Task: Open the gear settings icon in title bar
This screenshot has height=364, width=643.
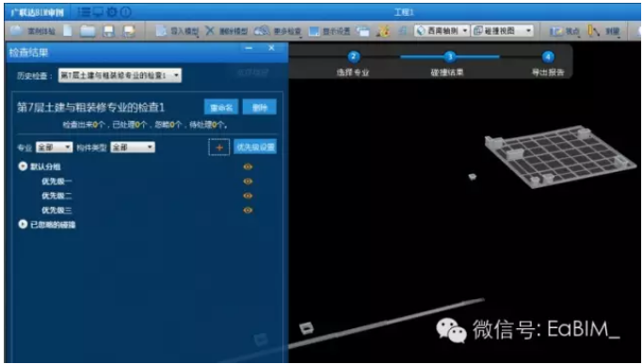Action: [x=111, y=12]
